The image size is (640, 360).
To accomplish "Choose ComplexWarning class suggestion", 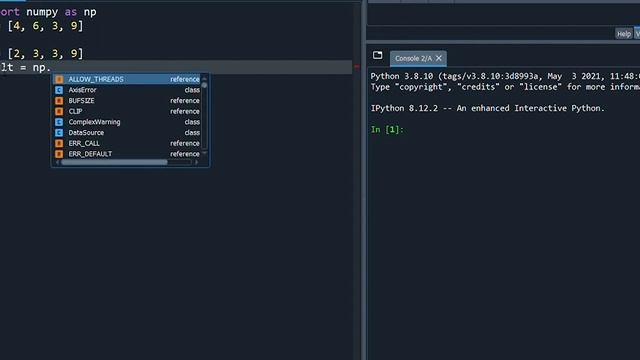I will click(127, 122).
